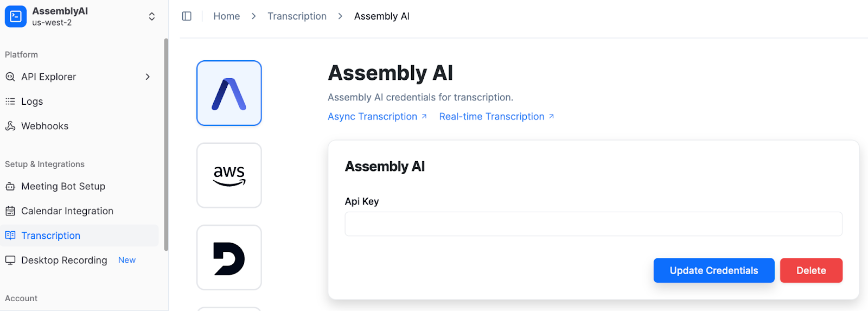Select the AWS provider logo tile
The image size is (868, 311).
229,175
